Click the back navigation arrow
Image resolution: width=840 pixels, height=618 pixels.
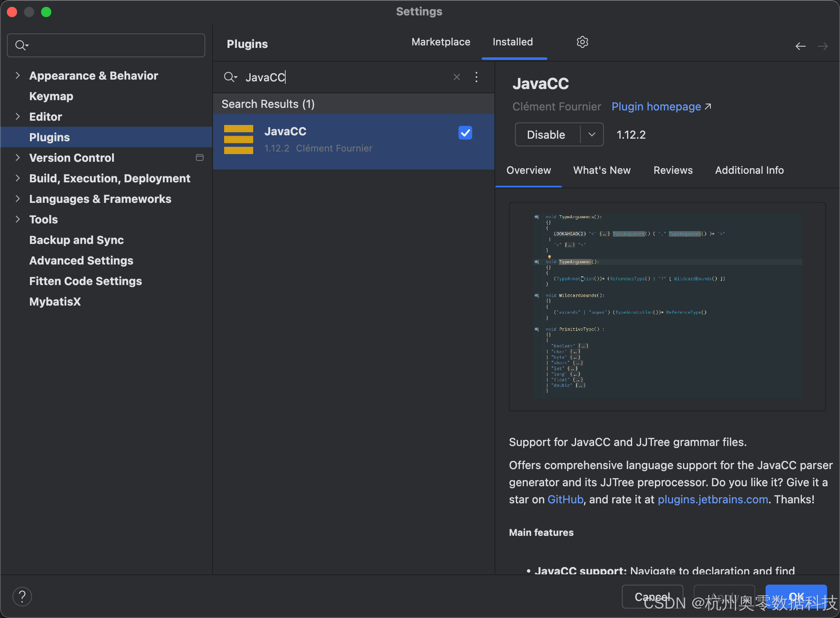tap(800, 46)
